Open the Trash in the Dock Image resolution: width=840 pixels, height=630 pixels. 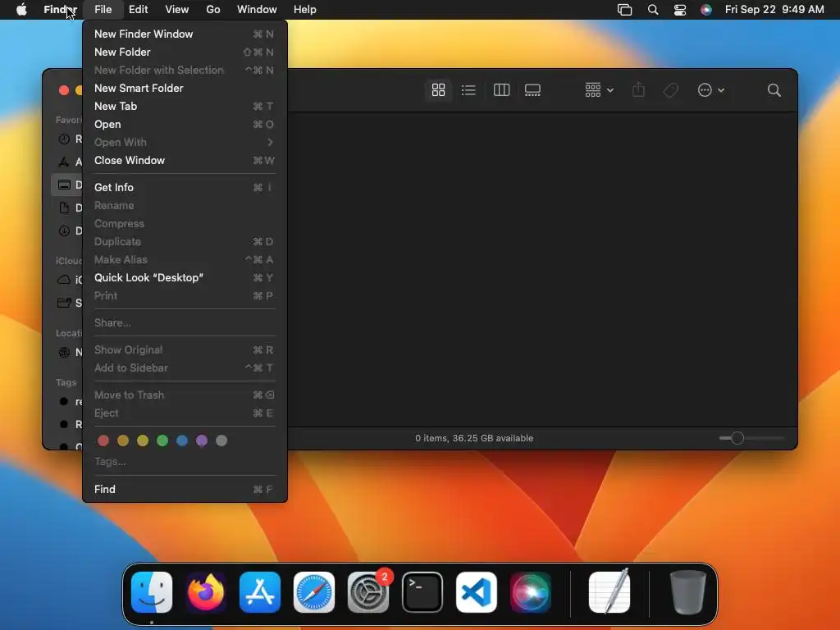[688, 592]
